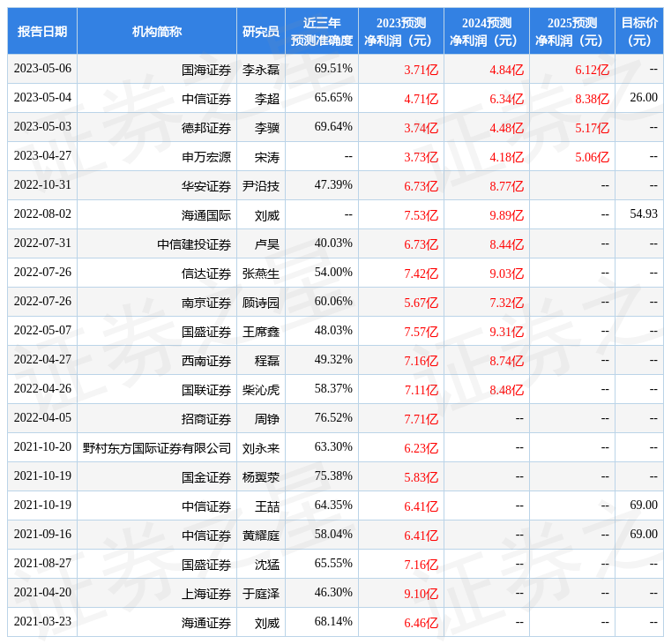Click researcher 张燕生
The image size is (664, 644).
pyautogui.click(x=261, y=273)
